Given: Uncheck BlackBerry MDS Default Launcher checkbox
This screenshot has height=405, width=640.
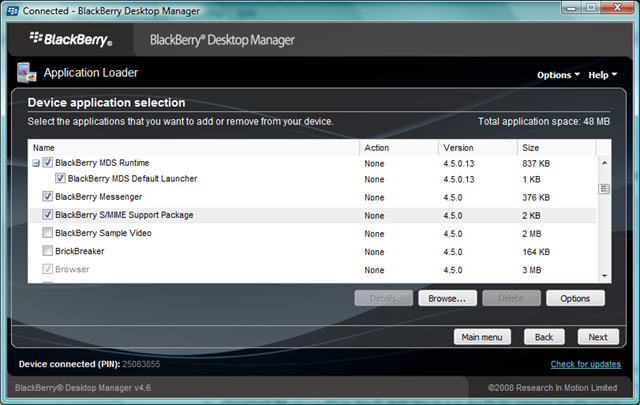Looking at the screenshot, I should click(60, 178).
